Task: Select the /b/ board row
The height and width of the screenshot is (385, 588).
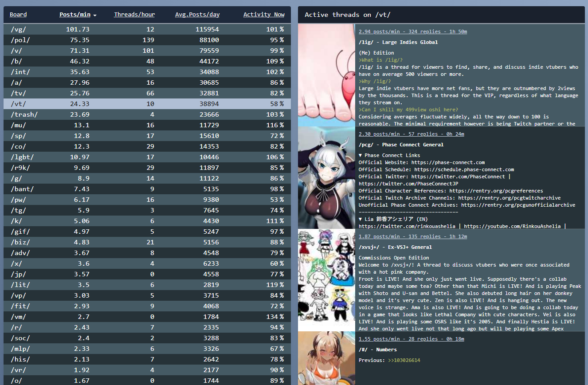Action: click(x=147, y=61)
